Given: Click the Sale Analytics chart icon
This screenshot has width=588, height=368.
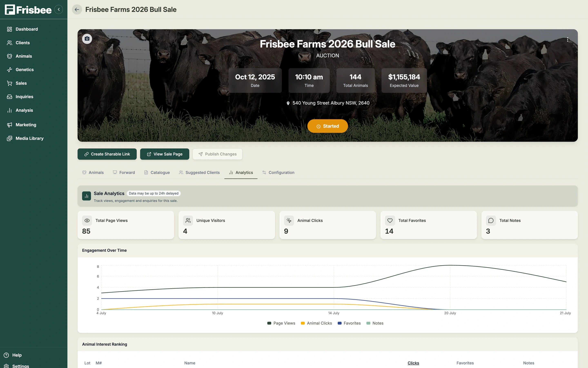Looking at the screenshot, I should pos(87,196).
